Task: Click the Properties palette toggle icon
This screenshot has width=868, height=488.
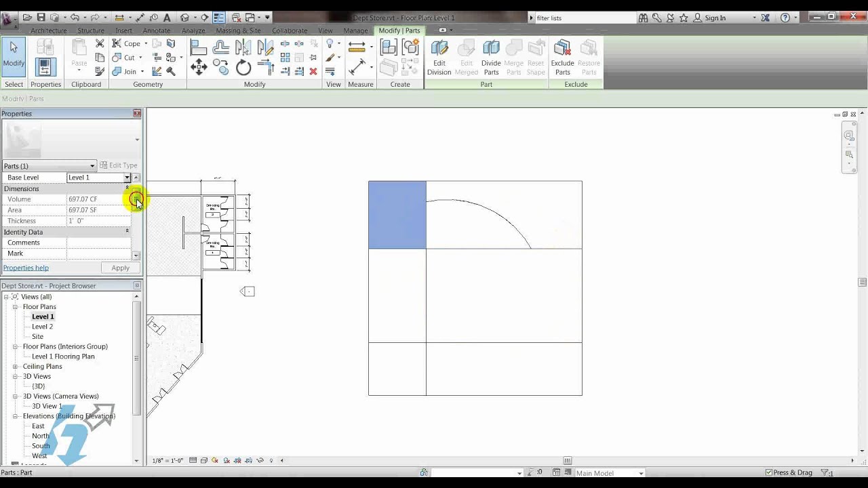Action: point(45,67)
